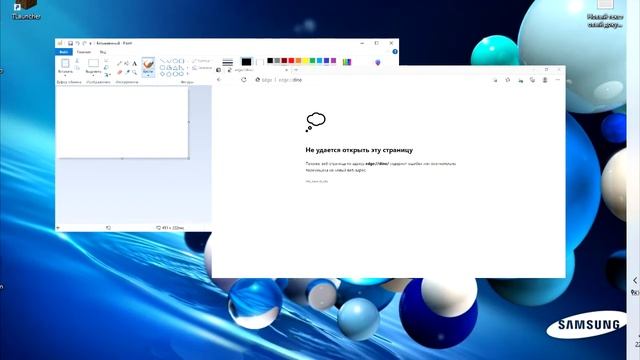The image size is (640, 360).
Task: Switch to the Home tab in Paint
Action: [84, 52]
